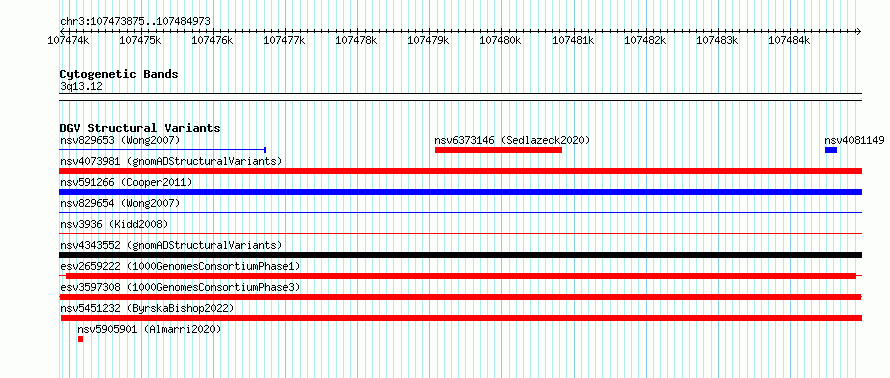This screenshot has height=378, width=890.
Task: Click the red bar under esv2659222
Action: point(460,276)
